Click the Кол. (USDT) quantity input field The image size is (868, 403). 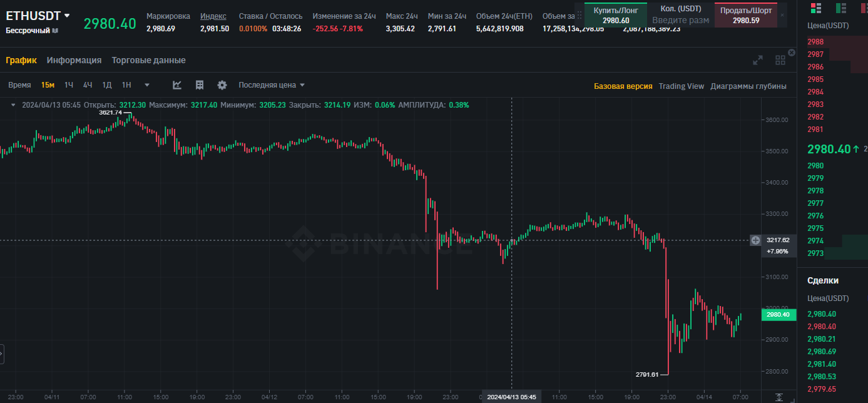point(680,20)
